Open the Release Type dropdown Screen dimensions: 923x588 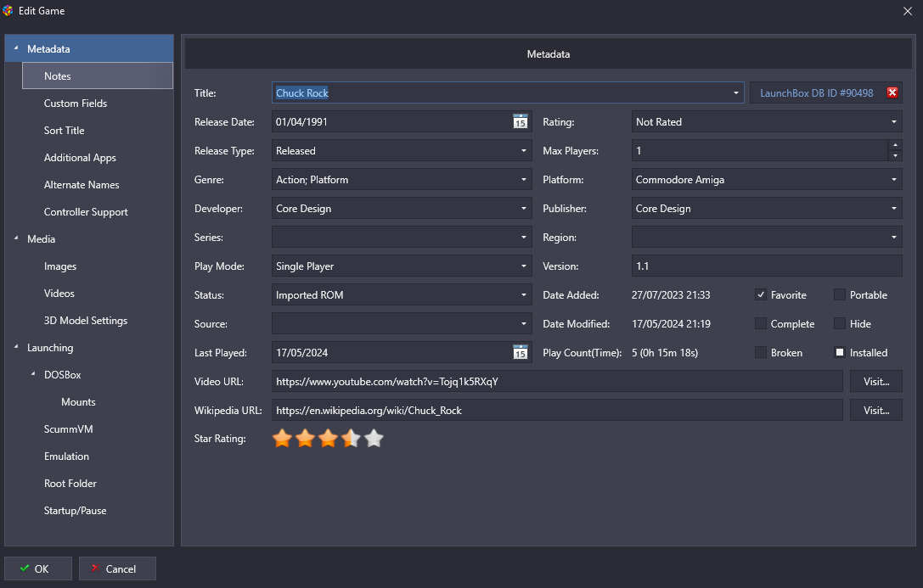click(402, 150)
